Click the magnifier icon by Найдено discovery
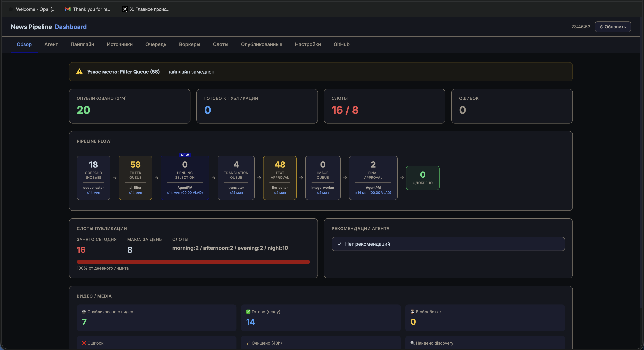Image resolution: width=644 pixels, height=350 pixels. pos(412,343)
